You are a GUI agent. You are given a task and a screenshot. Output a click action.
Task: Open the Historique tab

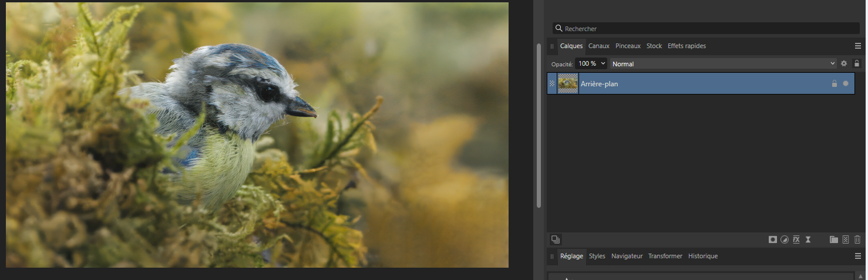click(703, 256)
